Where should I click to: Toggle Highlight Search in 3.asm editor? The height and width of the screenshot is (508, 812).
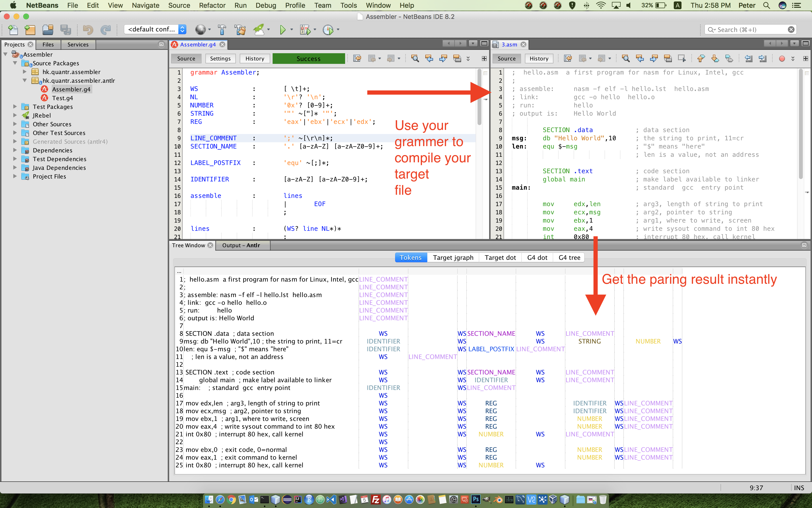(x=668, y=59)
